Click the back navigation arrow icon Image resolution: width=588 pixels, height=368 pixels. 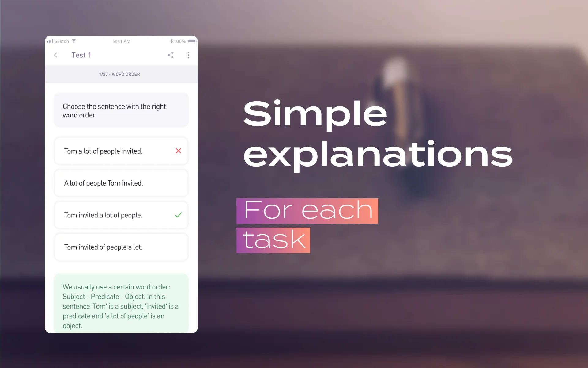(x=55, y=55)
